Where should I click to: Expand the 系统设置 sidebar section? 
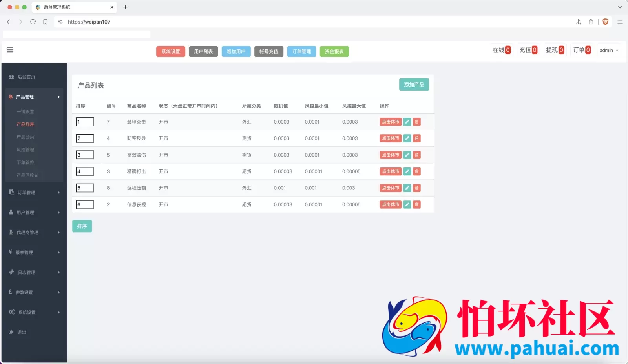click(34, 312)
